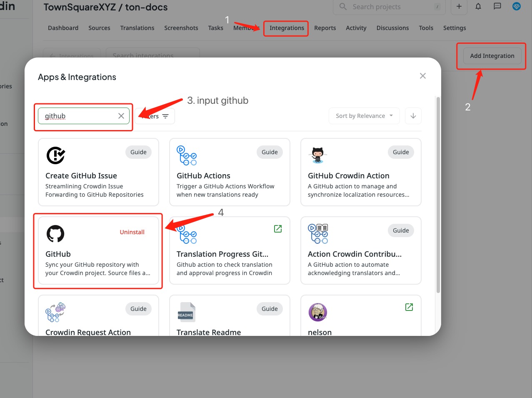
Task: Close the Apps & Integrations dialog
Action: point(423,76)
